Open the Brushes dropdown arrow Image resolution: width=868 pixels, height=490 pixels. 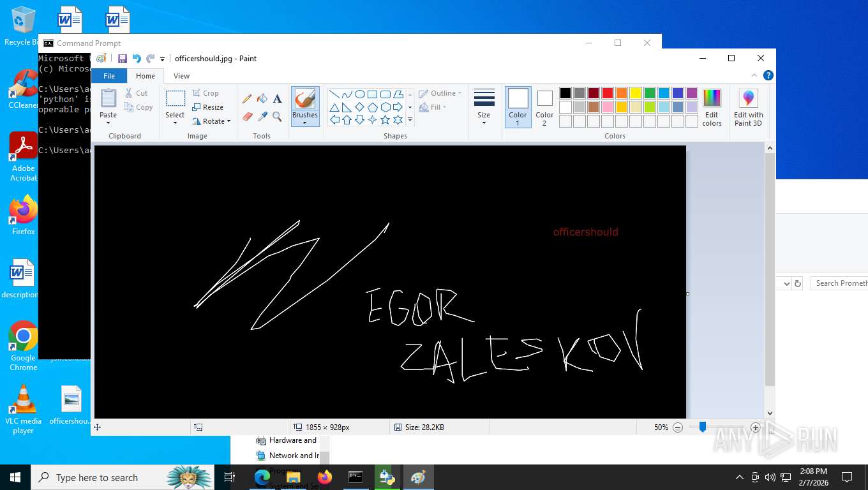pos(305,123)
